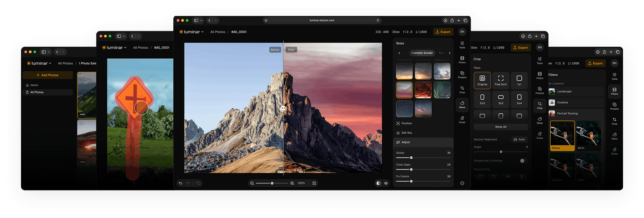Expand Edit Sky in the Skies panel
This screenshot has height=218, width=644.
point(404,133)
